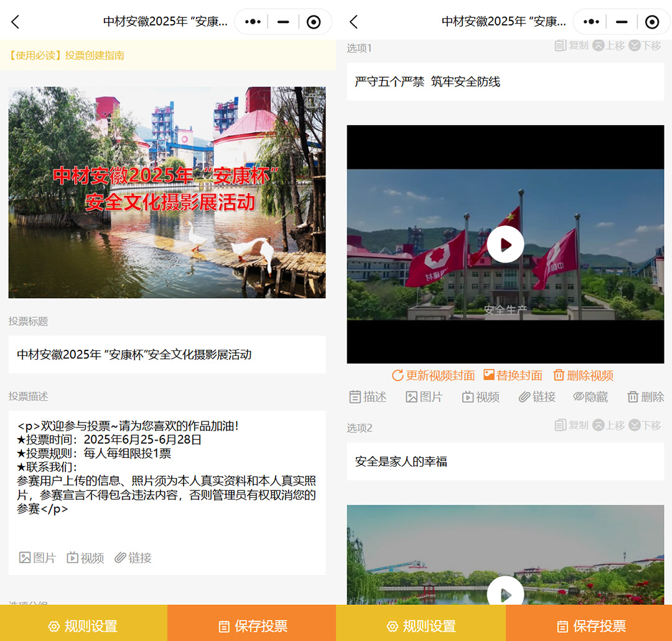This screenshot has height=641, width=672.
Task: Open three-dot menu in left panel header
Action: click(253, 22)
